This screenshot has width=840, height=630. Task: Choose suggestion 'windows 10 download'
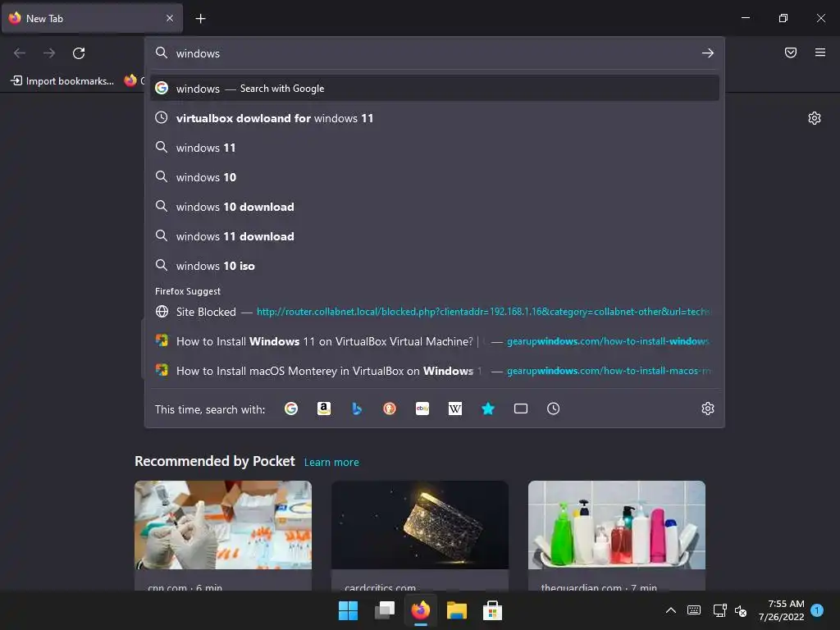435,207
